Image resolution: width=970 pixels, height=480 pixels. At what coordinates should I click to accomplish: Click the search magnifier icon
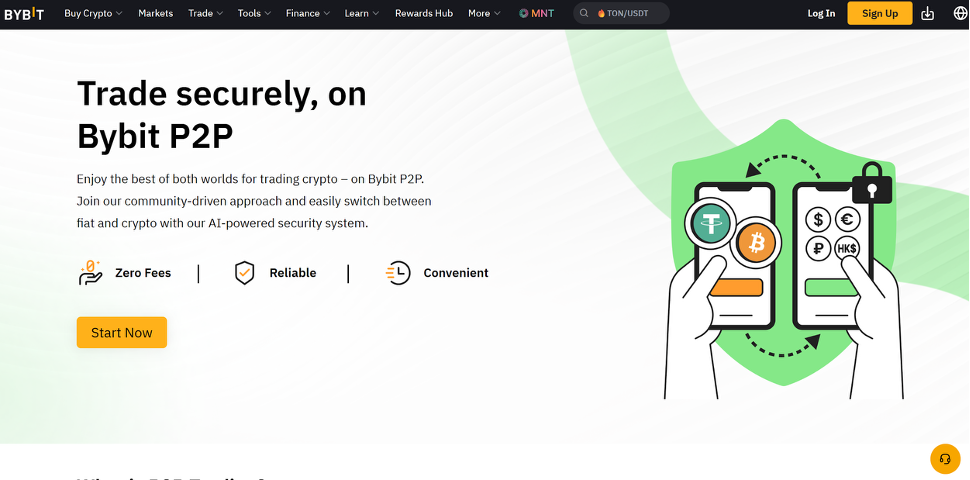coord(584,13)
